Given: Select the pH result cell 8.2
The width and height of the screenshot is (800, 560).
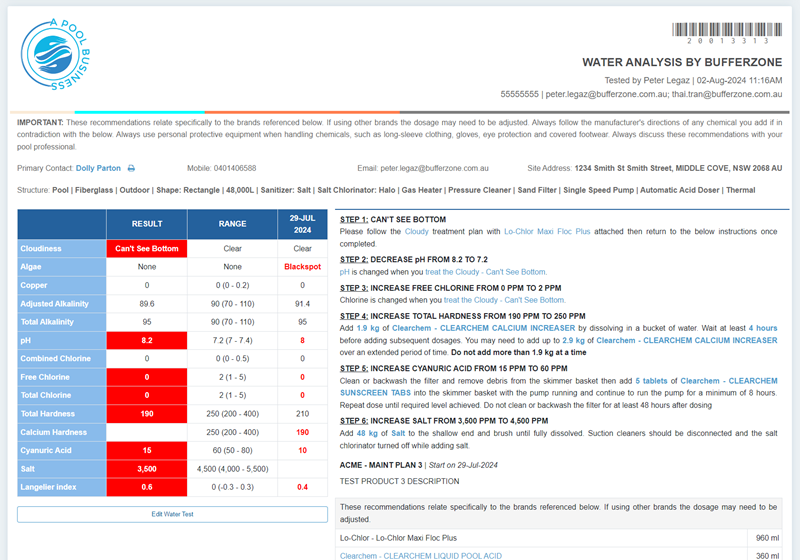Looking at the screenshot, I should click(147, 341).
